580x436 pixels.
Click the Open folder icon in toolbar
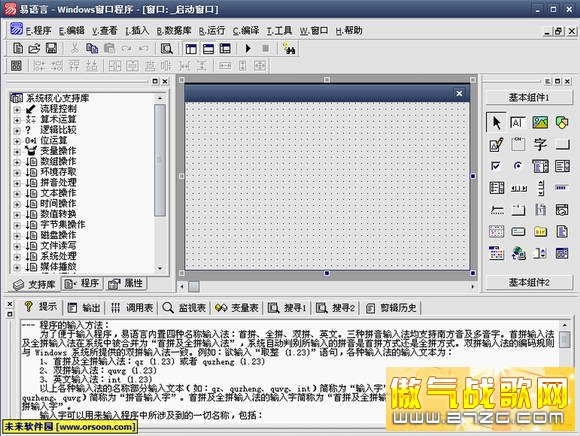click(x=34, y=48)
